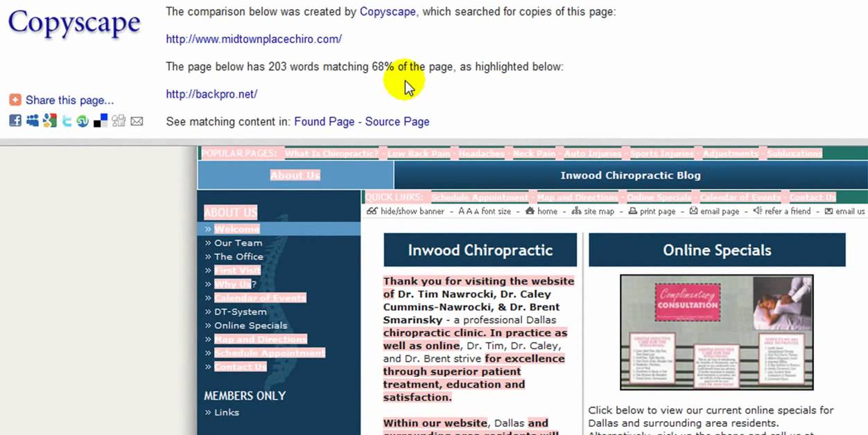Image resolution: width=868 pixels, height=435 pixels.
Task: Click the Online Specials panel header
Action: (x=717, y=250)
